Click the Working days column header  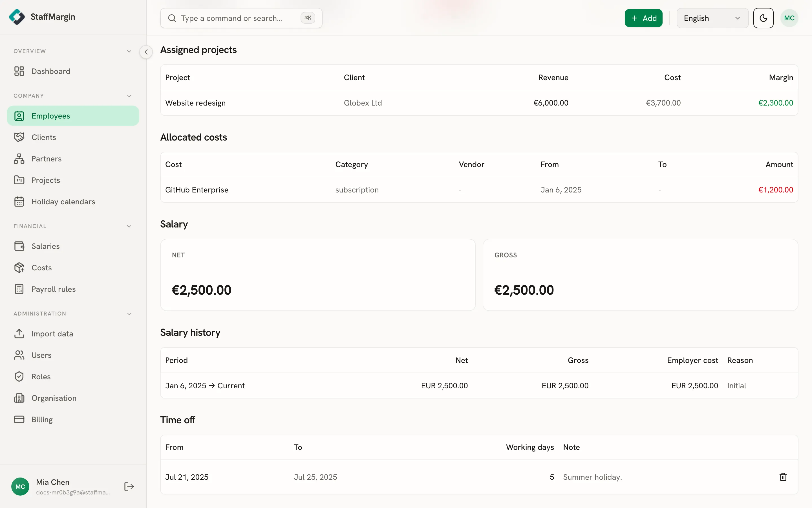(530, 447)
